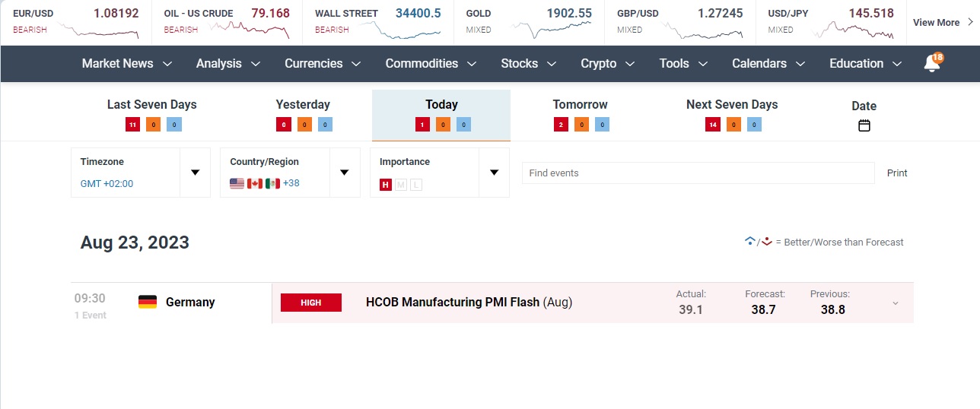This screenshot has height=409, width=980.
Task: Toggle the Medium importance filter
Action: tap(401, 184)
